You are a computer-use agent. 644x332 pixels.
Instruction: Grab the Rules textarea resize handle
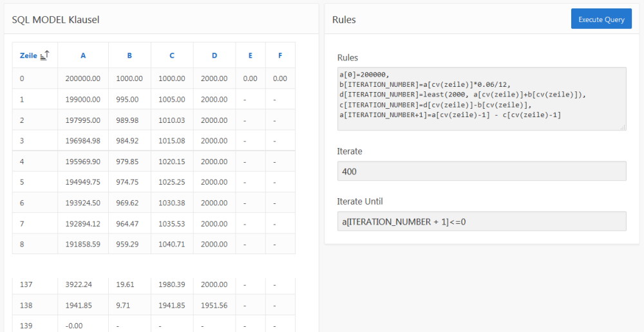(x=623, y=127)
